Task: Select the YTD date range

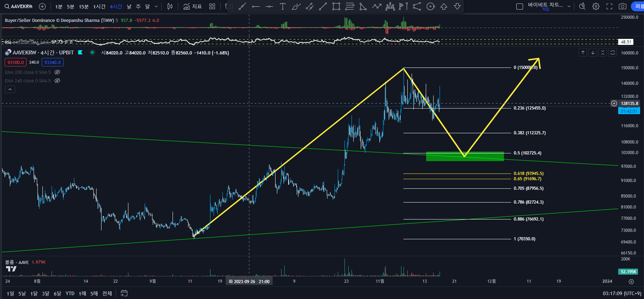Action: pyautogui.click(x=70, y=293)
